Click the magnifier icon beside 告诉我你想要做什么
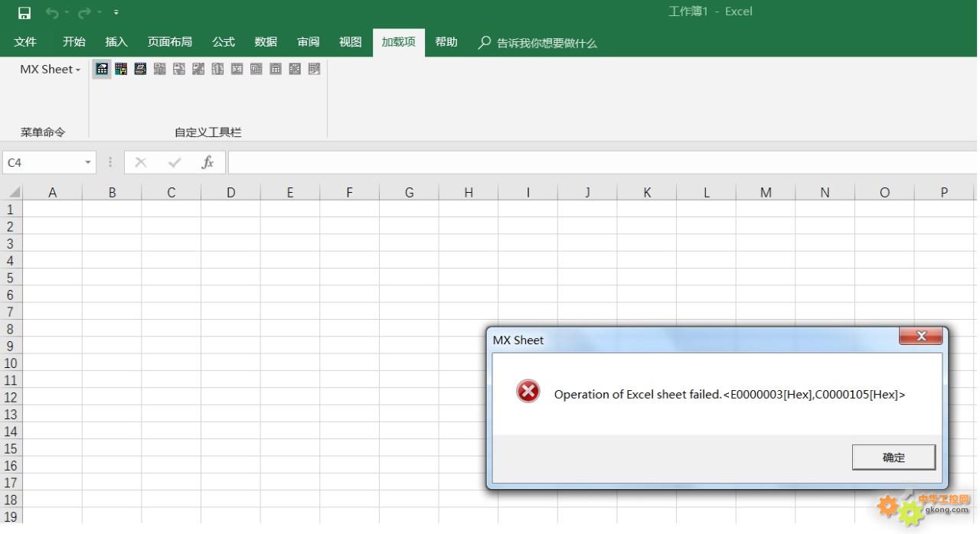 [484, 43]
